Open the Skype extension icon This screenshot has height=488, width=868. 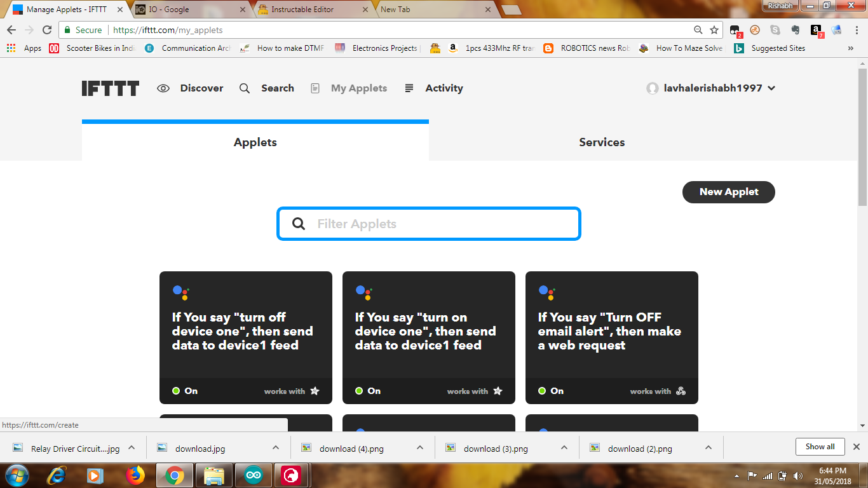(775, 30)
